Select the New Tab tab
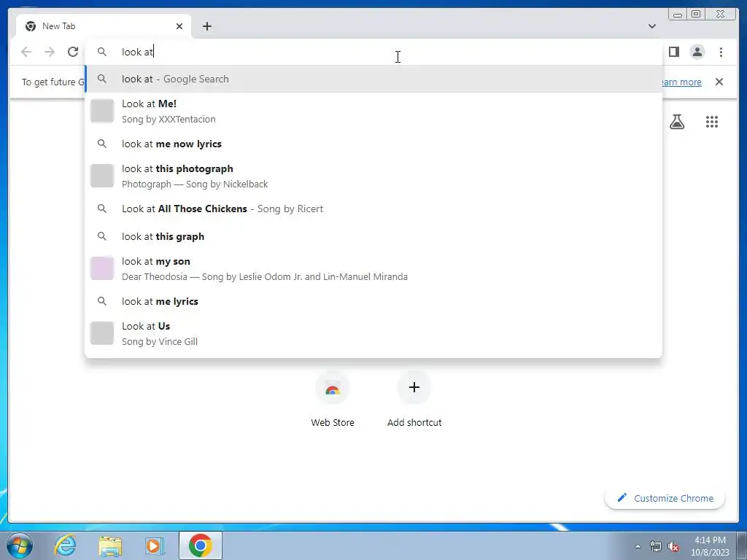747x560 pixels. [104, 26]
